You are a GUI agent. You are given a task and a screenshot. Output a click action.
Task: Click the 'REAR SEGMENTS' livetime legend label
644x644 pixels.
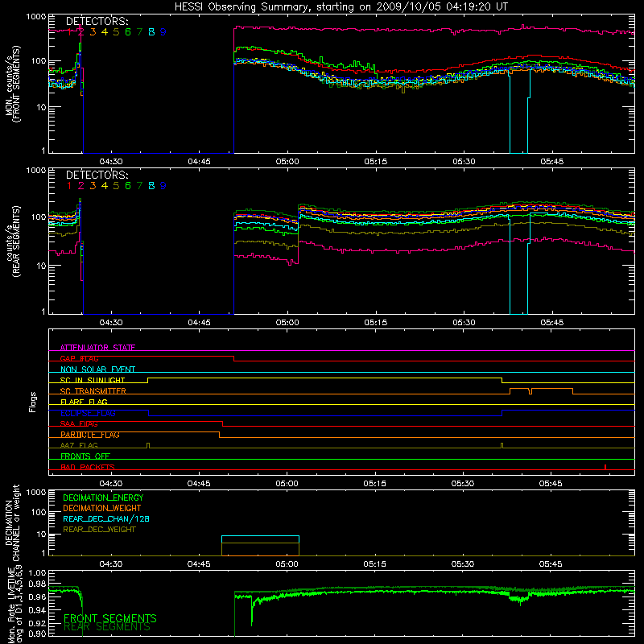coord(107,627)
